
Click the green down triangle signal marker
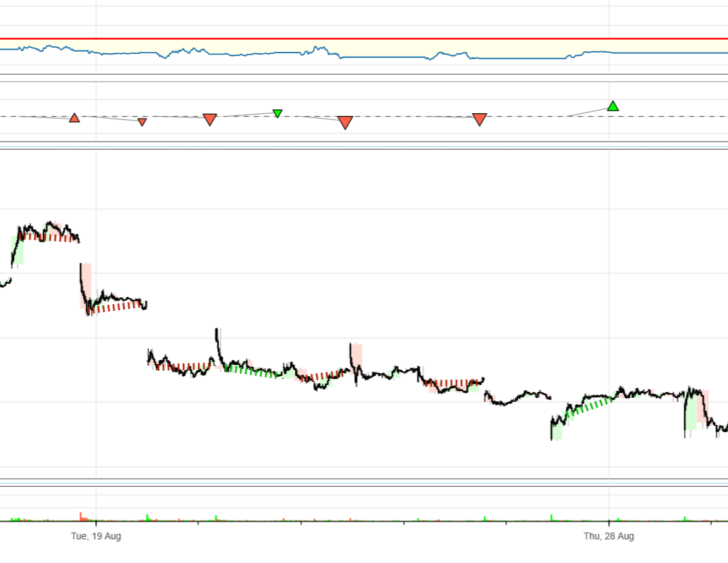(x=277, y=113)
